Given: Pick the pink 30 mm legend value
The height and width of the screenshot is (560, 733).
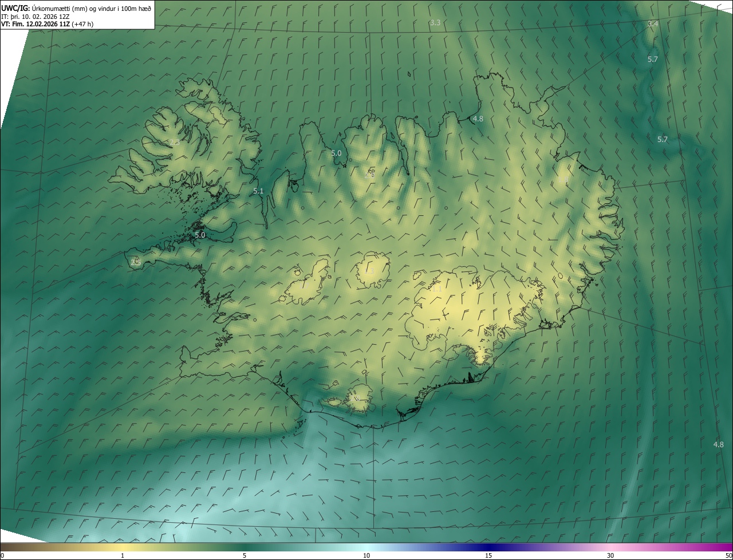Looking at the screenshot, I should tap(610, 555).
